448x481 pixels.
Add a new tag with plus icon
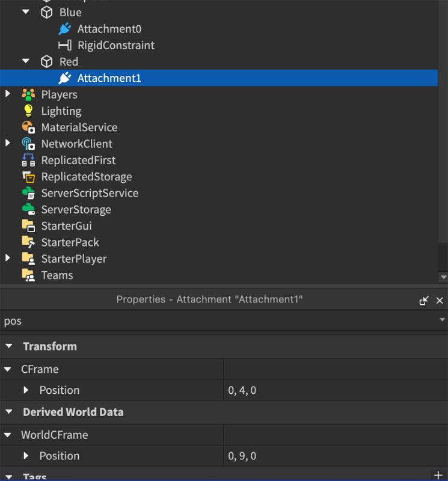[x=438, y=475]
